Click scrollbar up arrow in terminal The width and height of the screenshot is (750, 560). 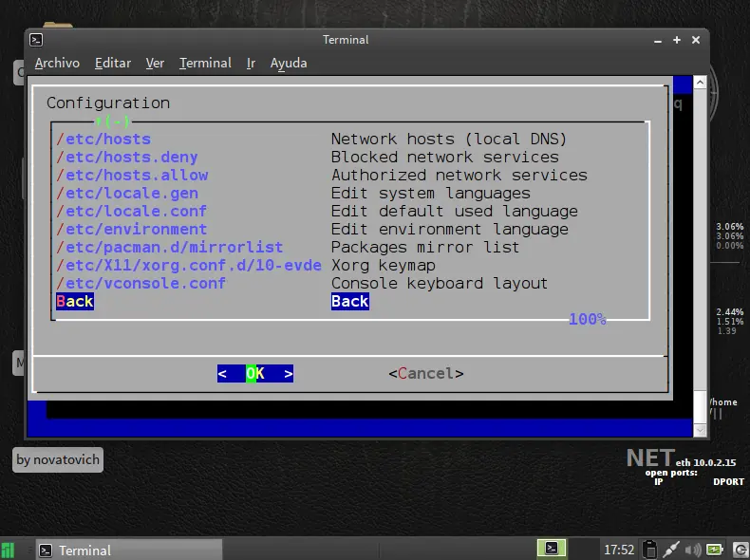[x=700, y=83]
